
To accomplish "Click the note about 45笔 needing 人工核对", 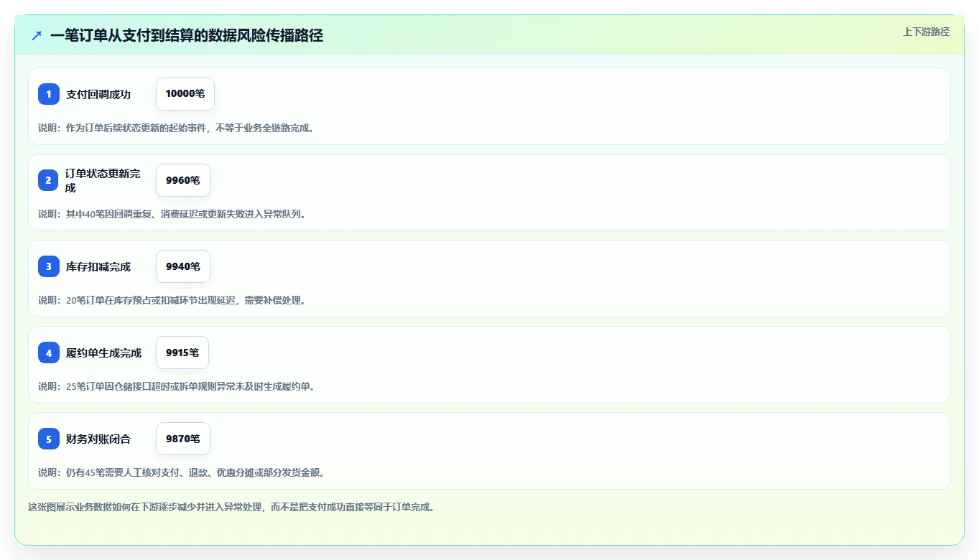I will 184,472.
